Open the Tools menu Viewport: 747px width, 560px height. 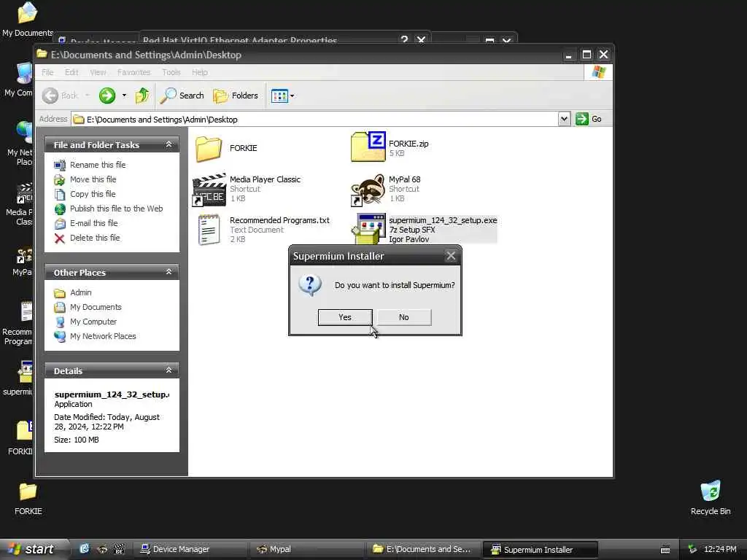(171, 72)
